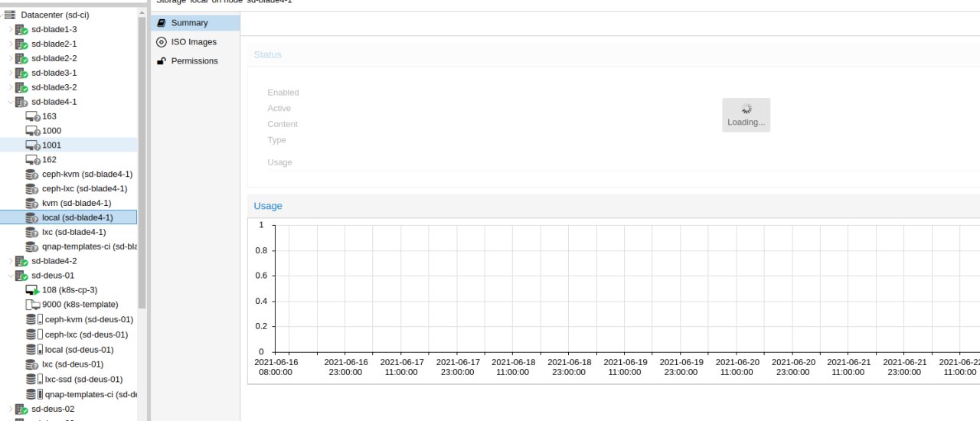This screenshot has width=980, height=421.
Task: Click the Datacenter (sd-ci) server icon
Action: (x=10, y=15)
